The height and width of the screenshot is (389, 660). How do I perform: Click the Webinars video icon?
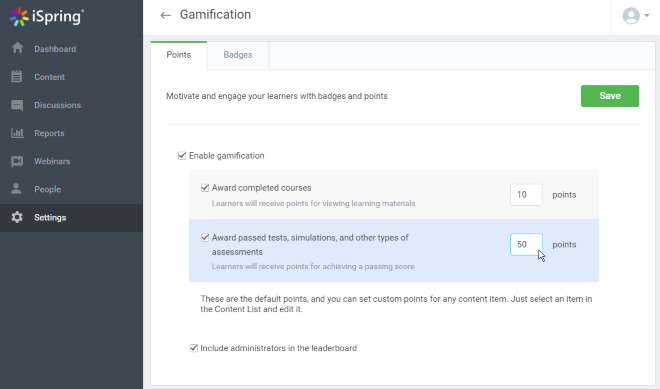click(17, 162)
